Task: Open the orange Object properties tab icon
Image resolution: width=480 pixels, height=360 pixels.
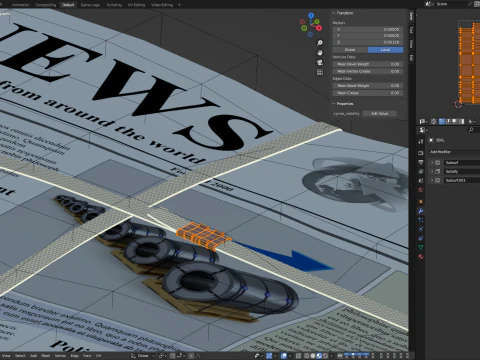Action: click(421, 201)
